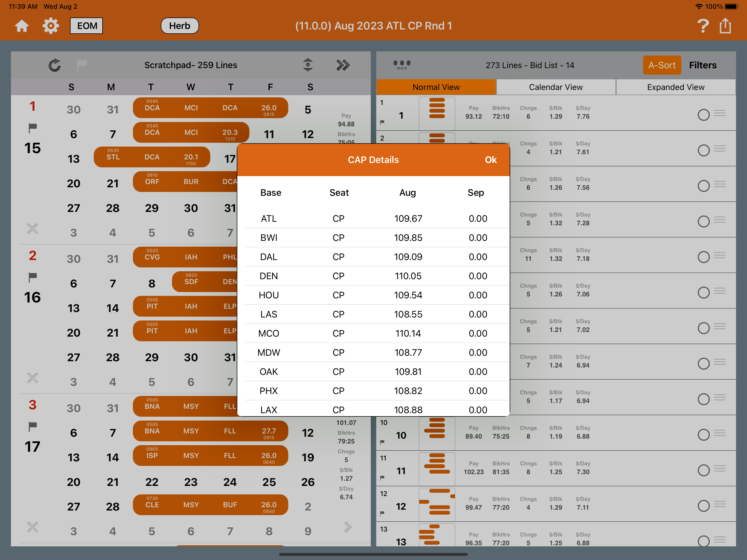Tap reorder handle on bid row 10

point(720,433)
